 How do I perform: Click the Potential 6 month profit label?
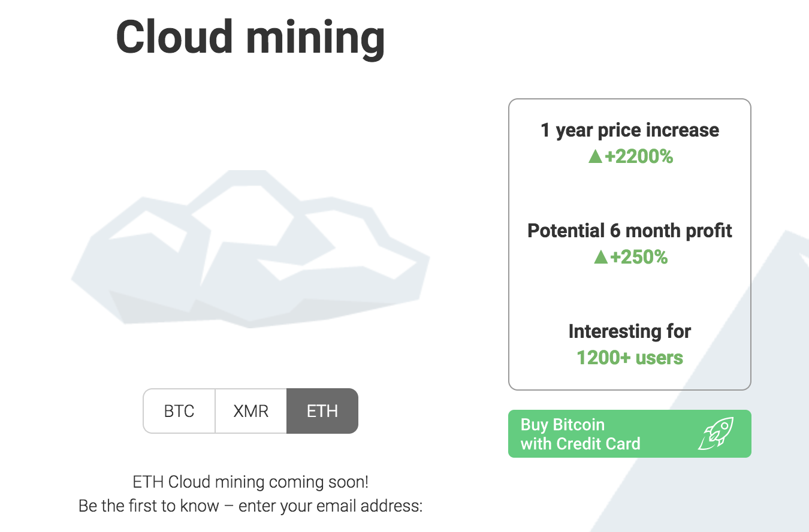point(630,231)
